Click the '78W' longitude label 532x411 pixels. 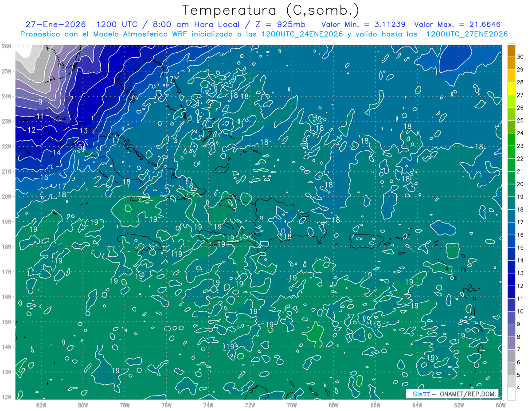125,405
